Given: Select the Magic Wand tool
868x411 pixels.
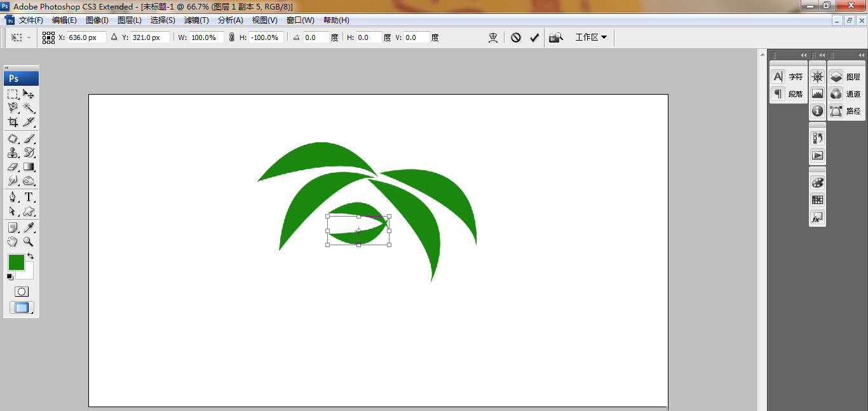Looking at the screenshot, I should [x=29, y=108].
